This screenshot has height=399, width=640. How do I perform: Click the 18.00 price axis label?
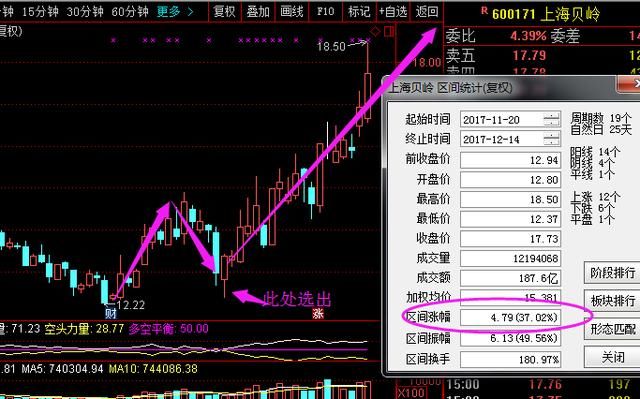427,63
